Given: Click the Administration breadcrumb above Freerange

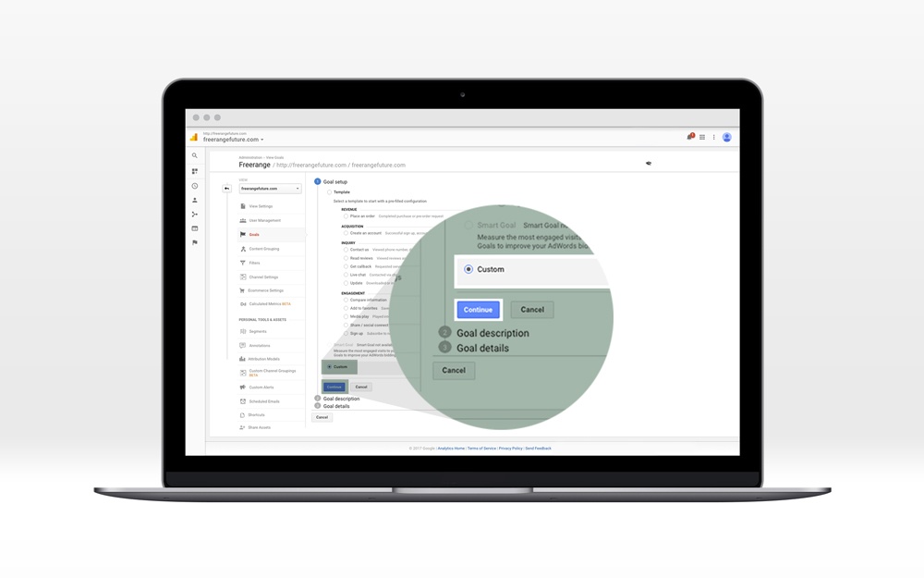Looking at the screenshot, I should click(250, 157).
